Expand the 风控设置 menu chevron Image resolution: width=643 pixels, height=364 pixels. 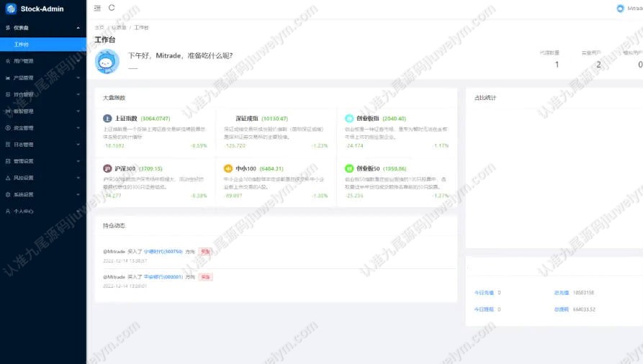tap(78, 178)
